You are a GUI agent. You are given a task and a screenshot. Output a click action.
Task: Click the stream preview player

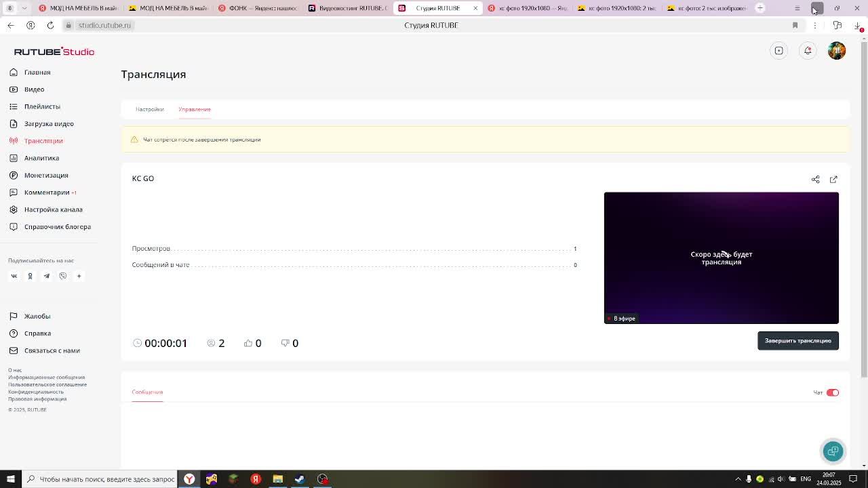pos(722,258)
